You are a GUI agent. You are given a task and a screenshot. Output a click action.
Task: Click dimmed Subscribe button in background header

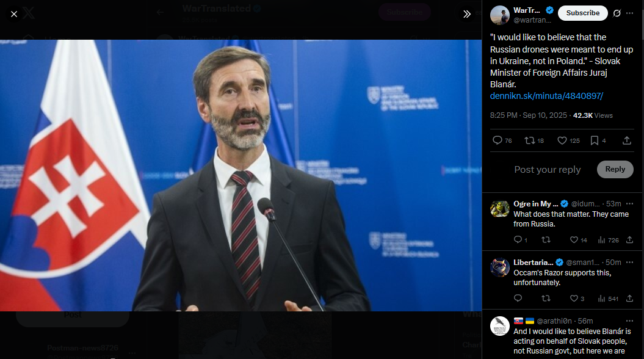pyautogui.click(x=404, y=12)
